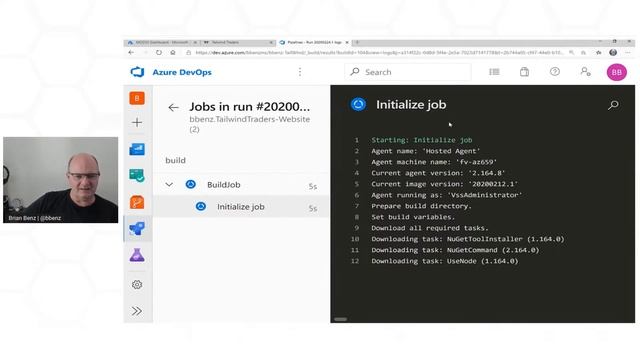Open the work items list icon in header

click(494, 72)
